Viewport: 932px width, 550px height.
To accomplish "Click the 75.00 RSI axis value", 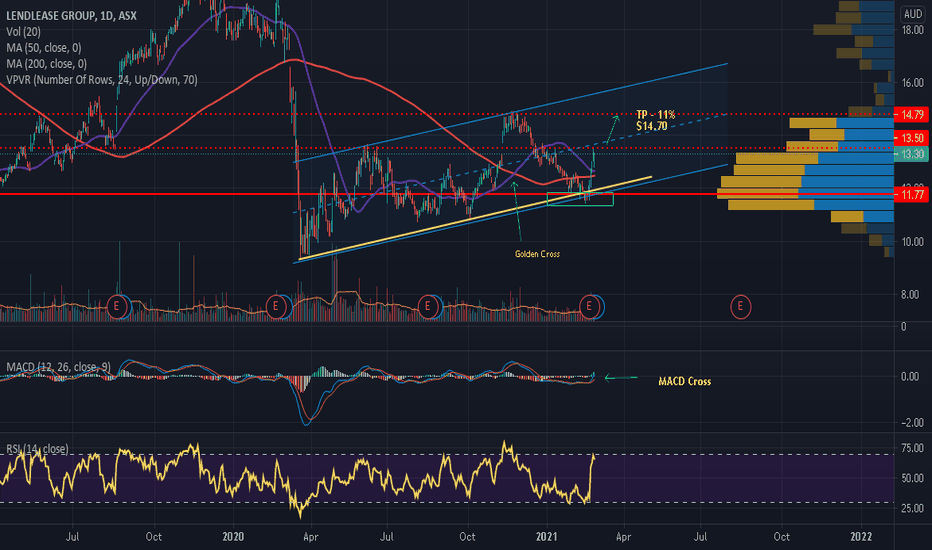I will (x=912, y=448).
